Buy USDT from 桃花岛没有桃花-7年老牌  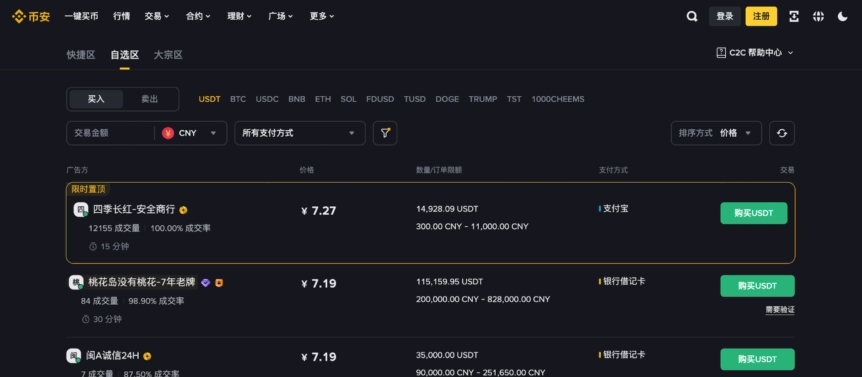tap(758, 286)
